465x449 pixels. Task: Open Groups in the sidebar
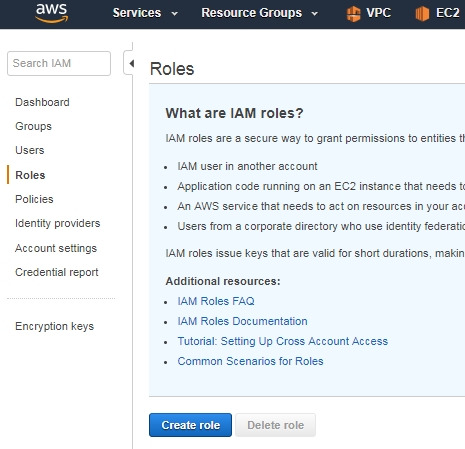33,126
